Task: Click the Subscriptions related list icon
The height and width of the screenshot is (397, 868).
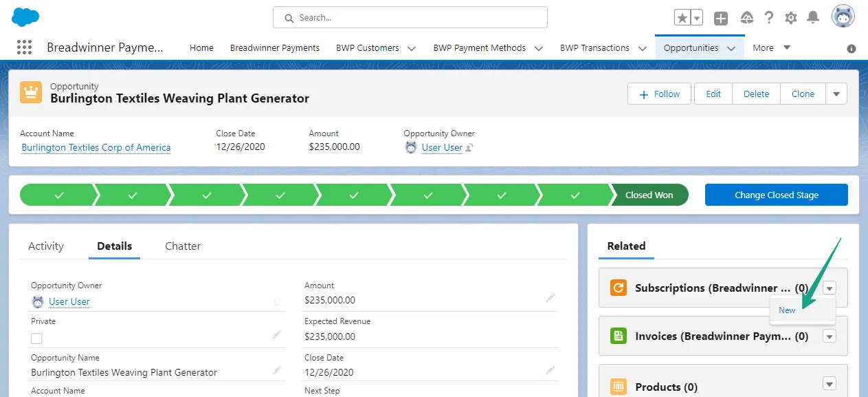Action: pyautogui.click(x=619, y=288)
